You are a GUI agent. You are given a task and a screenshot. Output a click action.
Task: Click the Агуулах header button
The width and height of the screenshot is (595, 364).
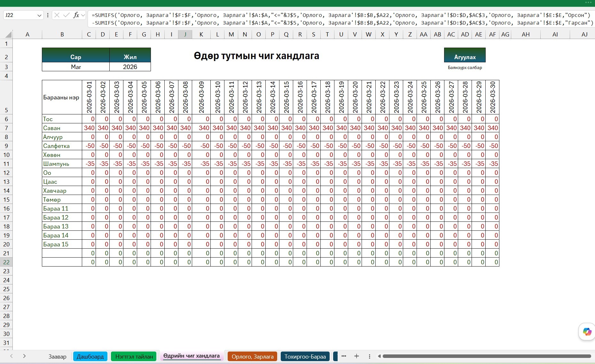click(x=465, y=55)
